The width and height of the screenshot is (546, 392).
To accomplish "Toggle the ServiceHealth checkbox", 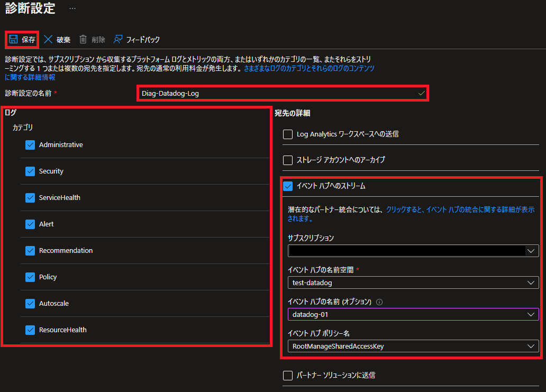I will (x=30, y=198).
